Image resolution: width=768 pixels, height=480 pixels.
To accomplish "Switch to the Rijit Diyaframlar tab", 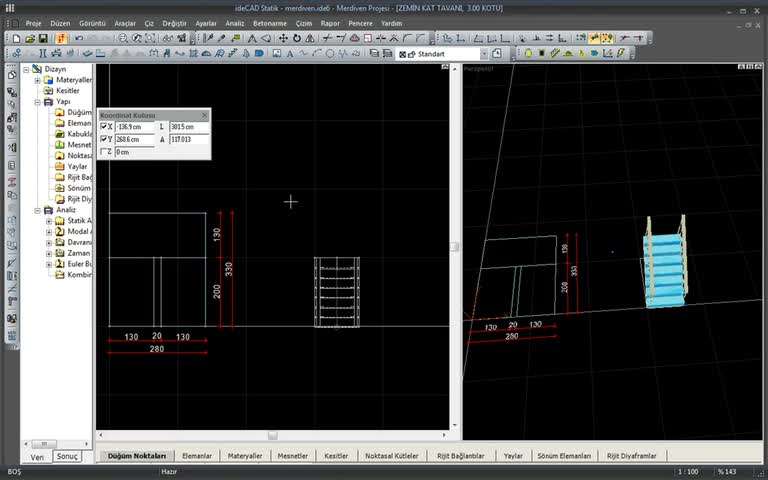I will click(631, 456).
